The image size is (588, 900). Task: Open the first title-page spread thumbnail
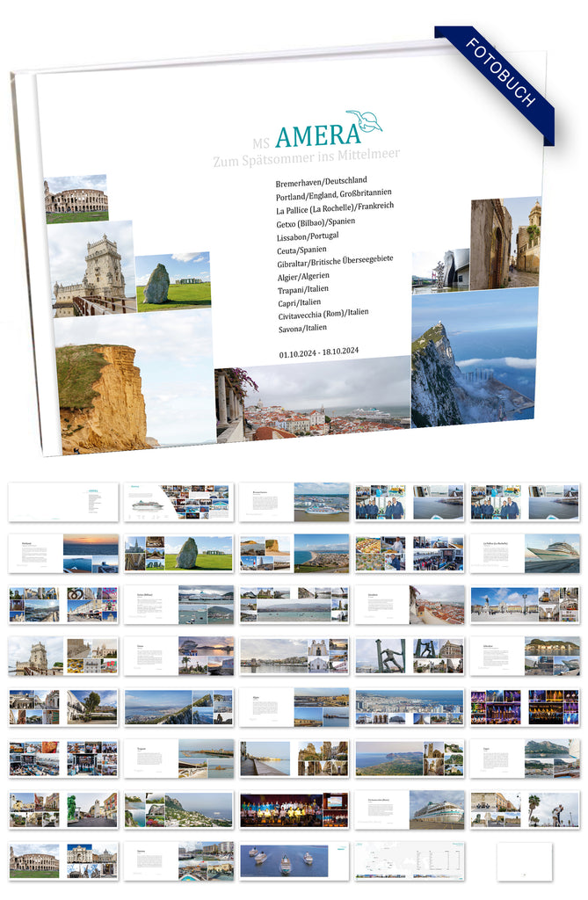[63, 501]
